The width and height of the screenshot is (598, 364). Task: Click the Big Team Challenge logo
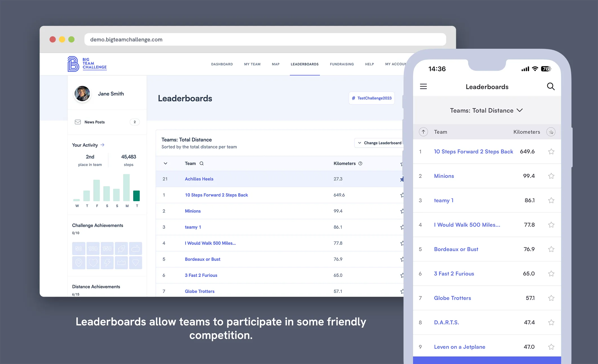[x=87, y=64]
